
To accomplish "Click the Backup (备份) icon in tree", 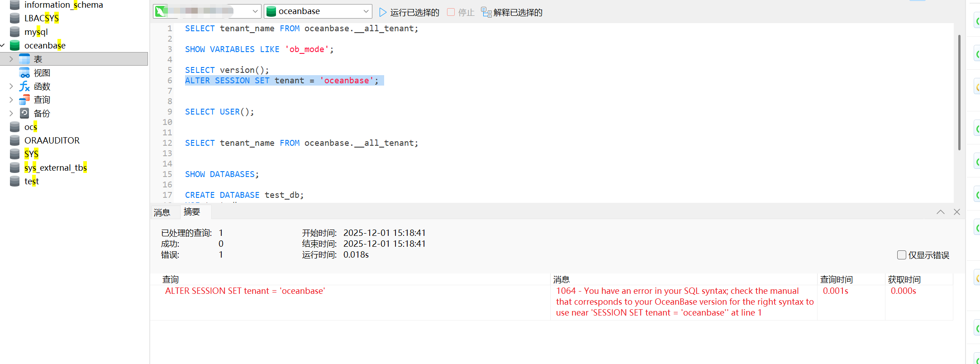I will click(24, 113).
